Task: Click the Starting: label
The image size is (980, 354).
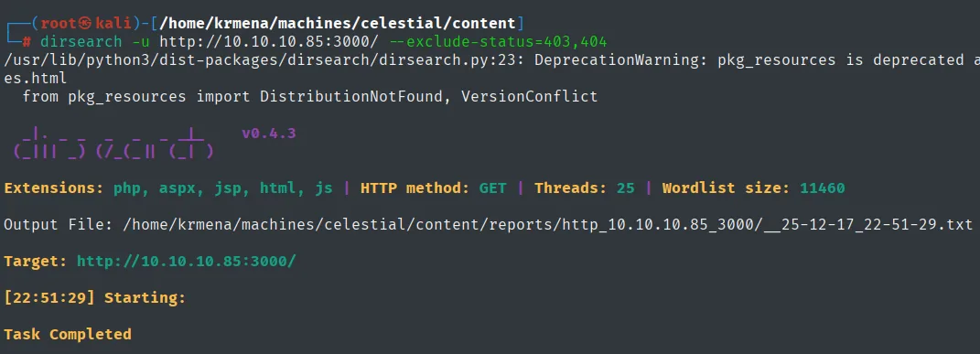Action: pyautogui.click(x=145, y=298)
